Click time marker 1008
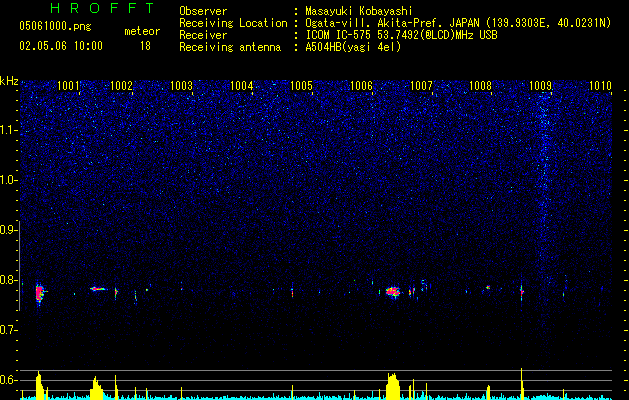The width and height of the screenshot is (629, 400). [x=480, y=85]
